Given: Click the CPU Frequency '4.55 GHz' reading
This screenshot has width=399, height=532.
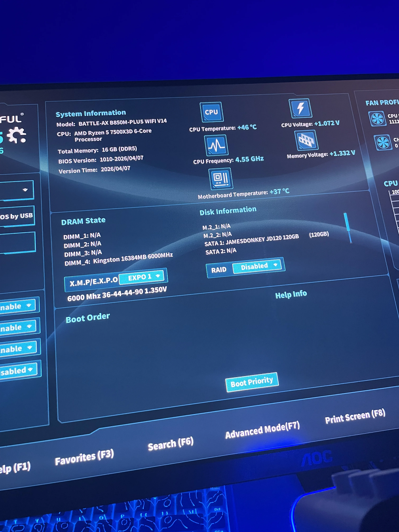Looking at the screenshot, I should click(x=249, y=159).
